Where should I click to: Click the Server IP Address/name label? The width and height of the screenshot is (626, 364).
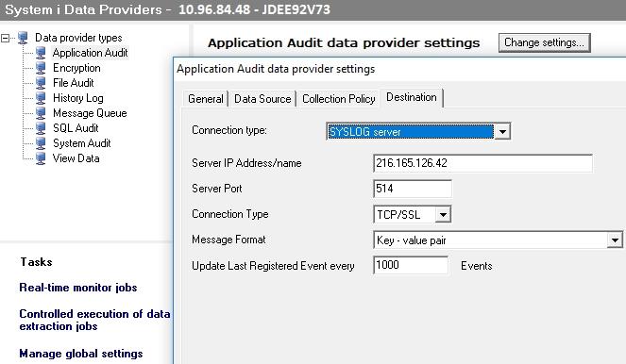pos(246,163)
